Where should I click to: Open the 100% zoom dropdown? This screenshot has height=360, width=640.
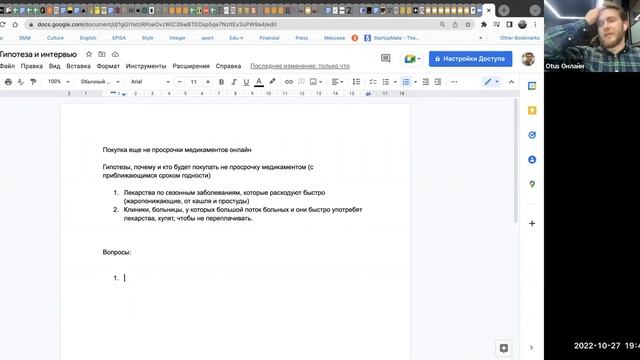(x=58, y=82)
